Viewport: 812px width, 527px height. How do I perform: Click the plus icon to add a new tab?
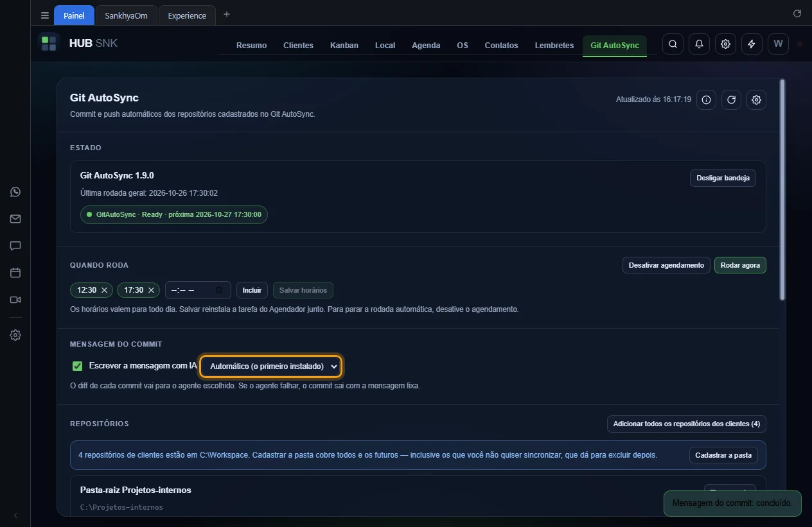pos(227,15)
